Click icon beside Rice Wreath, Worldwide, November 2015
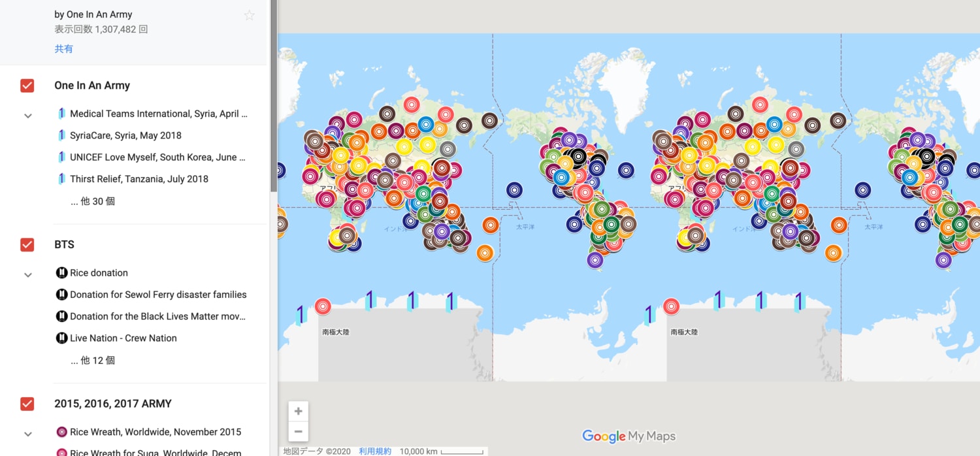The width and height of the screenshot is (980, 456). pyautogui.click(x=61, y=432)
